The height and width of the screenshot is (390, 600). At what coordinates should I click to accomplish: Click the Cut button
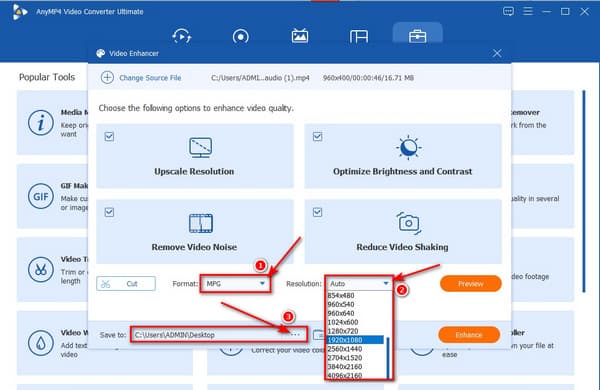pos(126,284)
